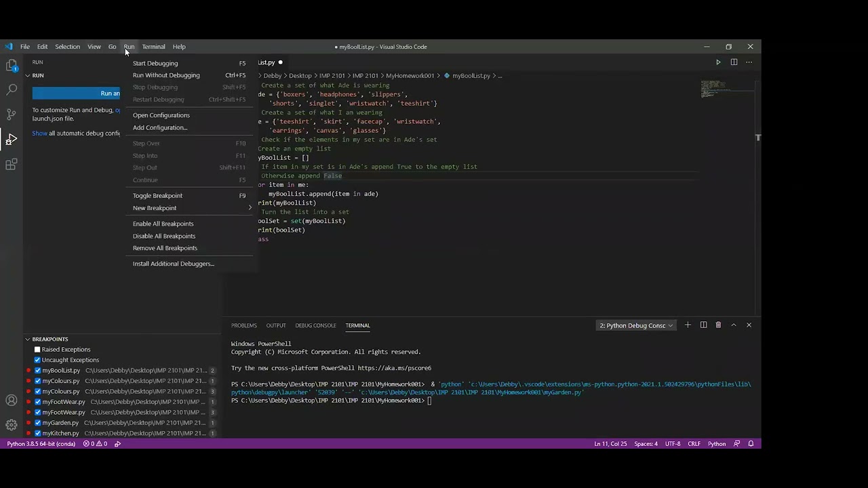Close the terminal panel with the X icon
The height and width of the screenshot is (488, 868).
749,325
